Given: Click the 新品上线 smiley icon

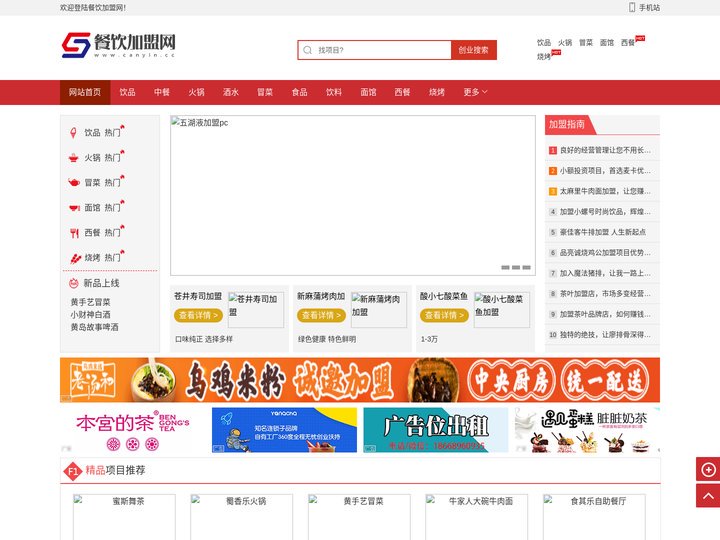Looking at the screenshot, I should (73, 283).
